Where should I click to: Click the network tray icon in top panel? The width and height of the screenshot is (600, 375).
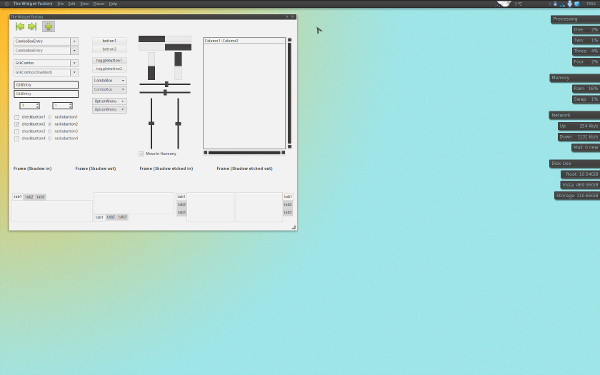[562, 4]
